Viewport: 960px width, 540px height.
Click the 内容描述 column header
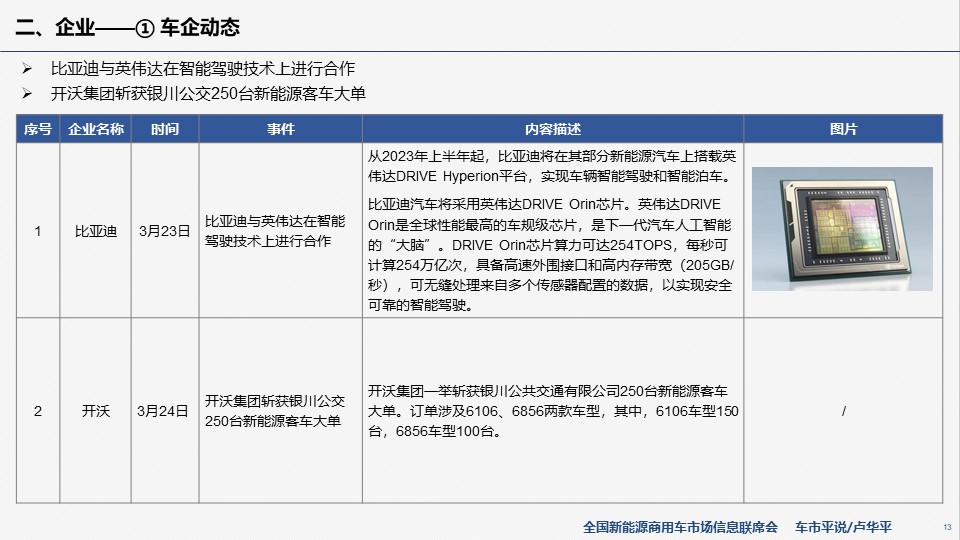(x=553, y=129)
